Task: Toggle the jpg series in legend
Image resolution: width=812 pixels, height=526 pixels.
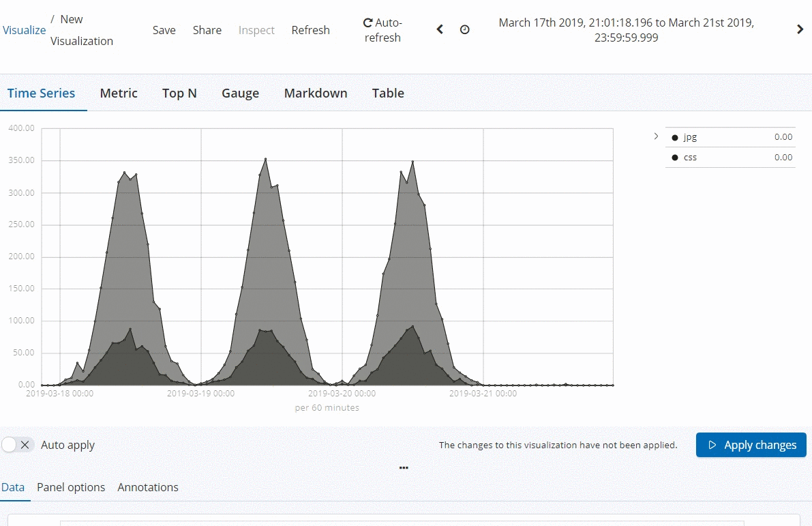Action: point(730,137)
